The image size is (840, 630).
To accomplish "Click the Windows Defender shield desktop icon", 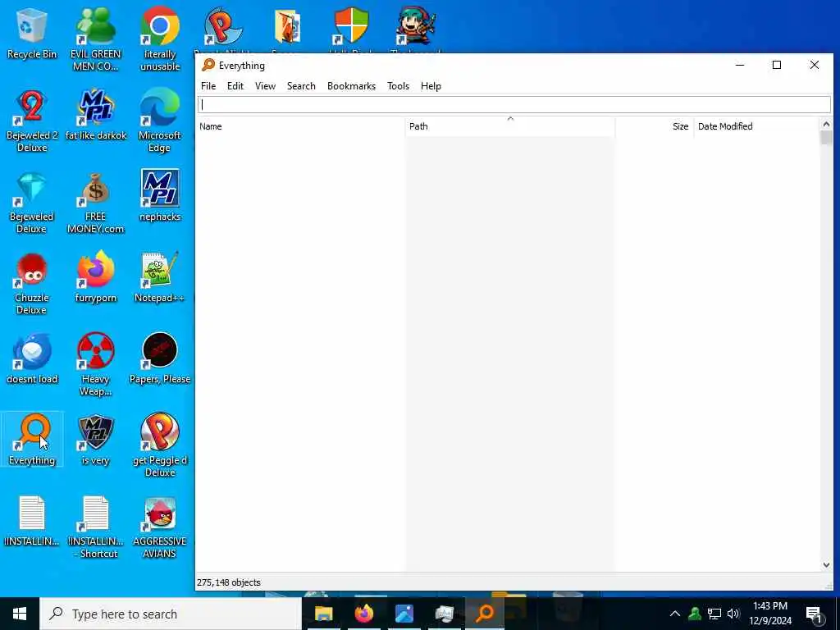I will 351,25.
